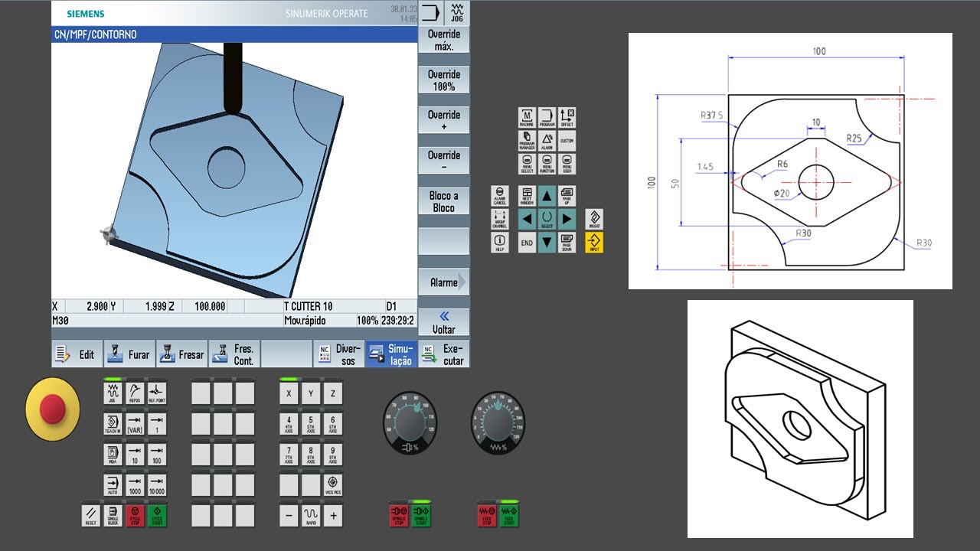This screenshot has height=551, width=980.
Task: Open the Furar drilling softkey
Action: click(129, 354)
